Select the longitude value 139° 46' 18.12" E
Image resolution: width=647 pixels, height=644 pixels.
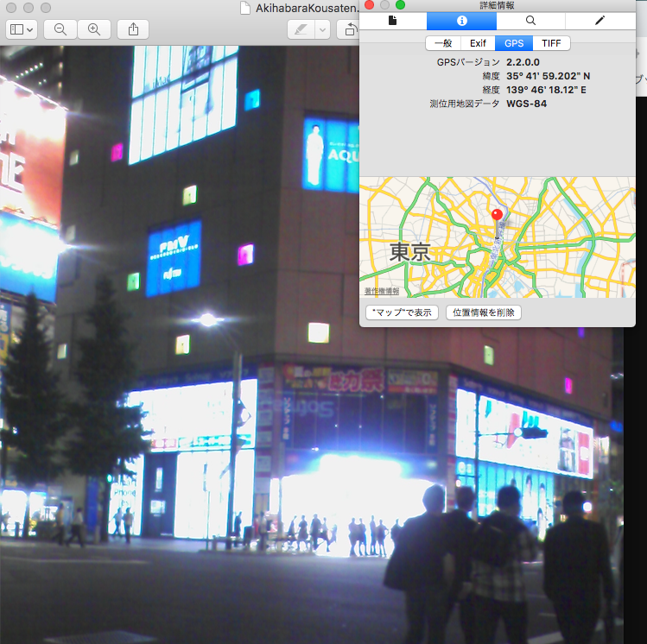[546, 90]
